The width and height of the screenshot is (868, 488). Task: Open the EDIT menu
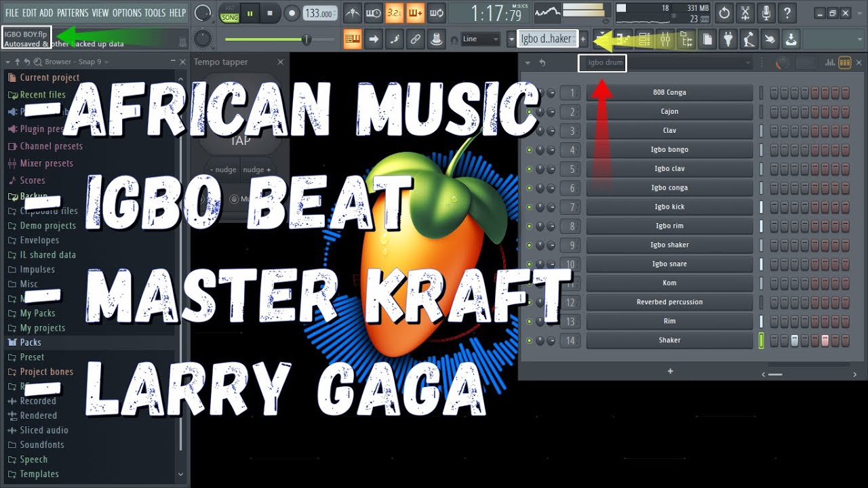pos(29,13)
